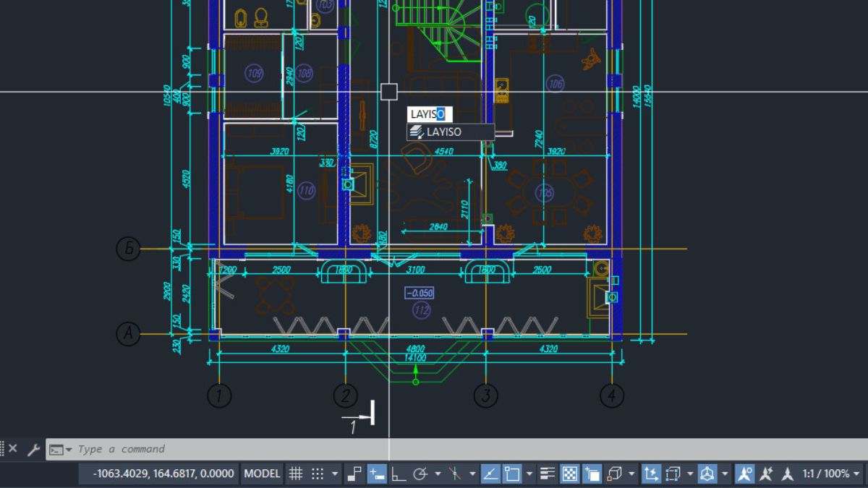Click the recent commands icon in command line
868x488 pixels.
pyautogui.click(x=56, y=449)
